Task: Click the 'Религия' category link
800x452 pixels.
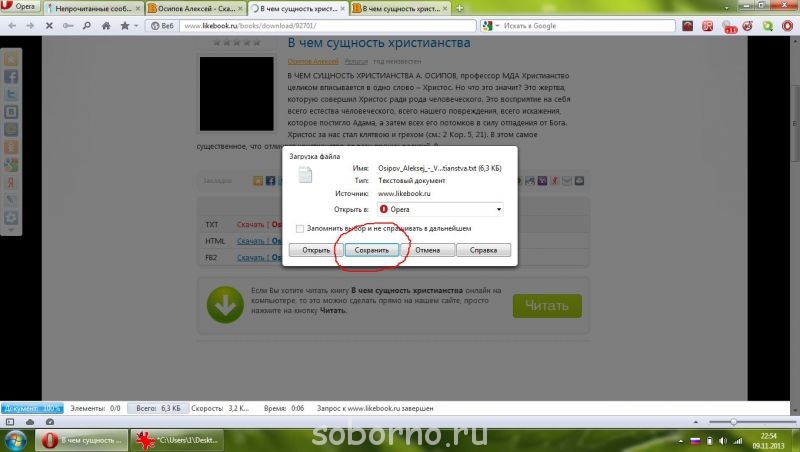Action: pos(356,61)
